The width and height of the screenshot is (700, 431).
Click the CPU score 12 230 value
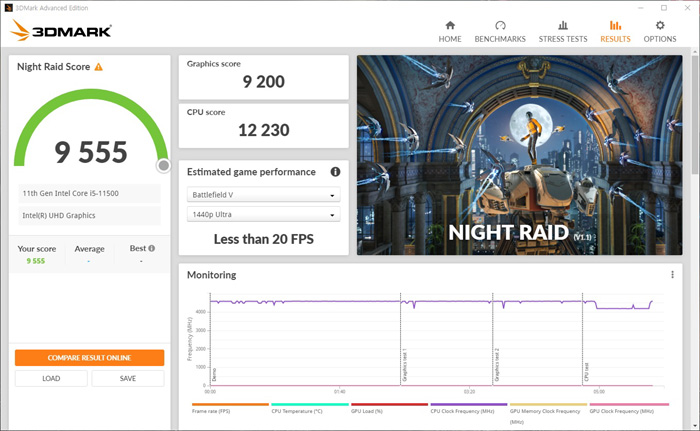(263, 130)
